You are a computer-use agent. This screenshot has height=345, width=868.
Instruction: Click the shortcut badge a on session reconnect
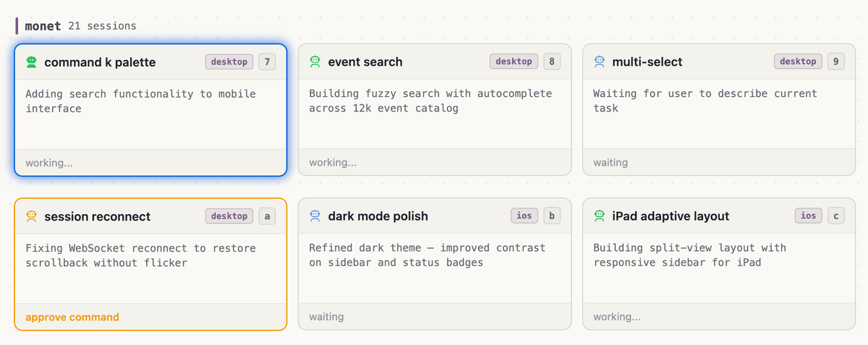[267, 216]
